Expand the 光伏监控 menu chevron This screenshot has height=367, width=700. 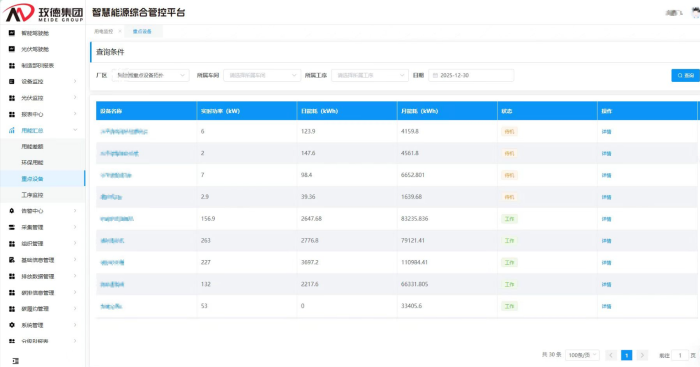click(75, 97)
